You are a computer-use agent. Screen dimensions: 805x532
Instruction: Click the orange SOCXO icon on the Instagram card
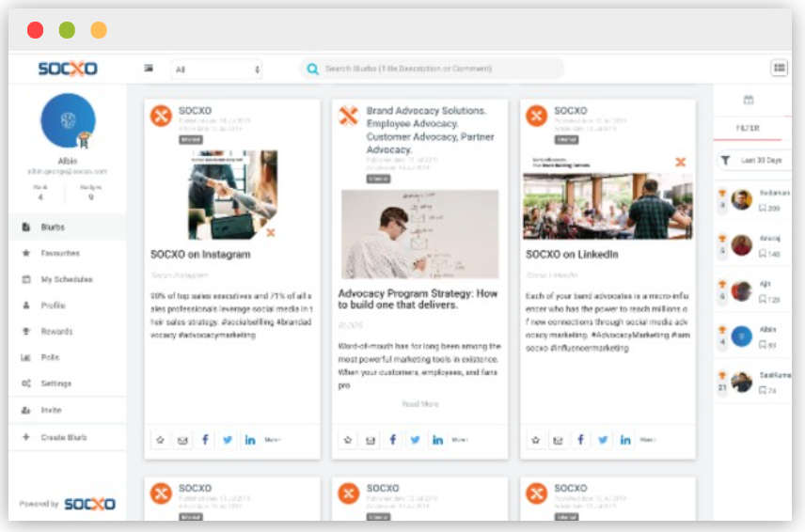click(161, 116)
